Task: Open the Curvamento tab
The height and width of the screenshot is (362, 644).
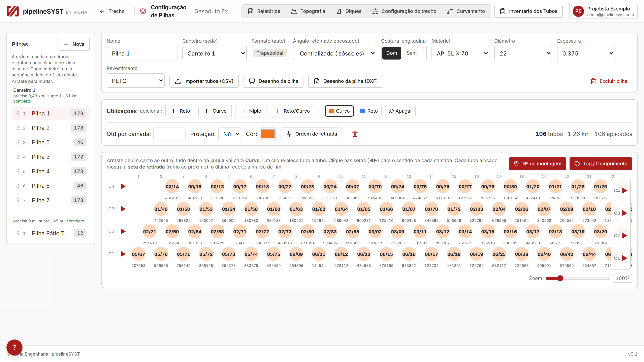Action: click(x=466, y=11)
